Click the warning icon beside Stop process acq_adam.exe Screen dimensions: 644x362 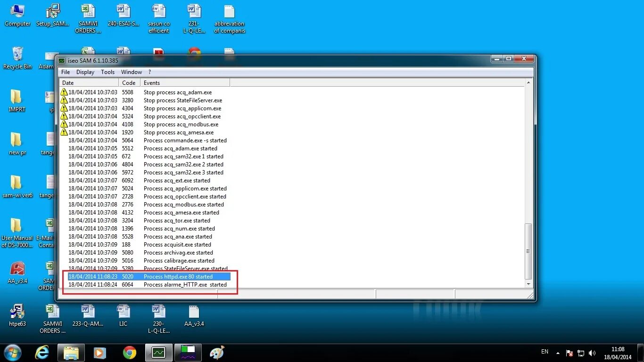click(64, 92)
